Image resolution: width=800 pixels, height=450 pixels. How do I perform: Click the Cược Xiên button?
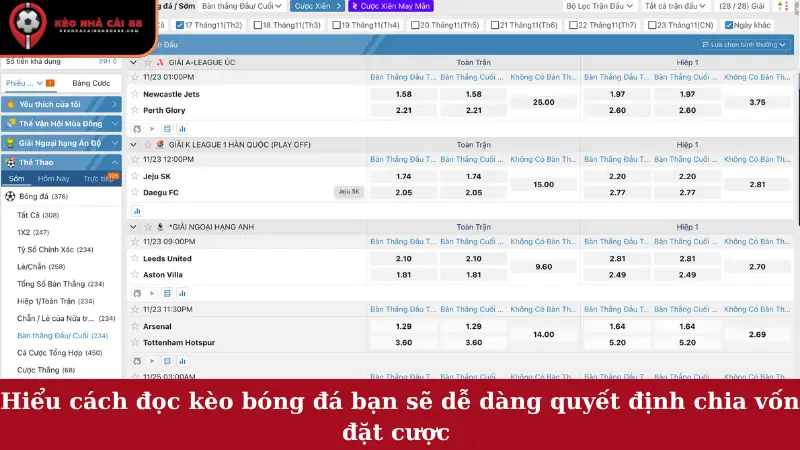(x=317, y=6)
